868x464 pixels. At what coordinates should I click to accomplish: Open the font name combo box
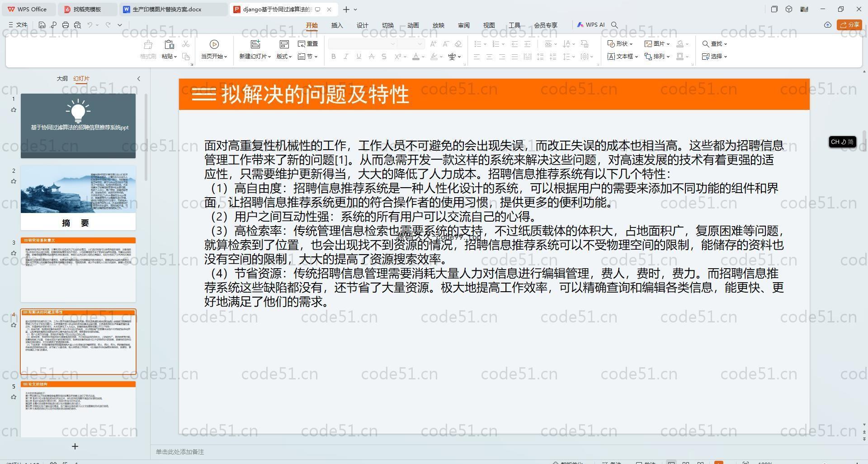pyautogui.click(x=363, y=44)
